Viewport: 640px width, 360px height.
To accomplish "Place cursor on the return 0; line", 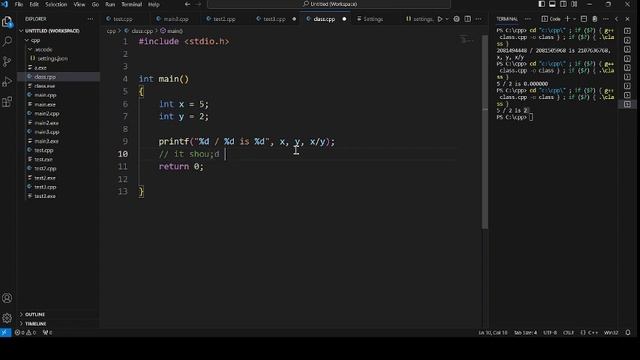I will point(181,167).
